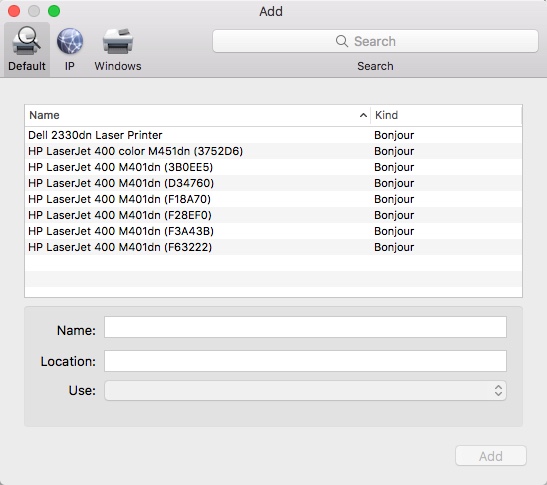
Task: Choose HP LaserJet 400 M401dn (F28EF0)
Action: click(x=274, y=215)
